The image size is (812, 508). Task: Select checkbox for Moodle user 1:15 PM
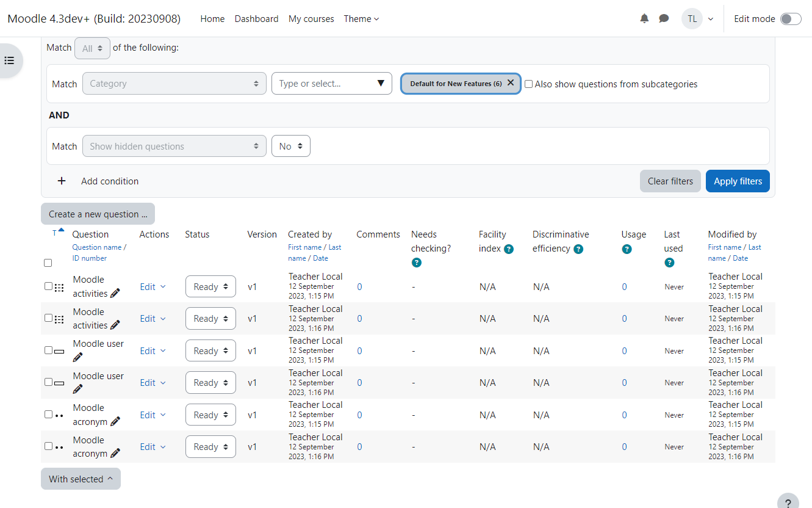[49, 350]
